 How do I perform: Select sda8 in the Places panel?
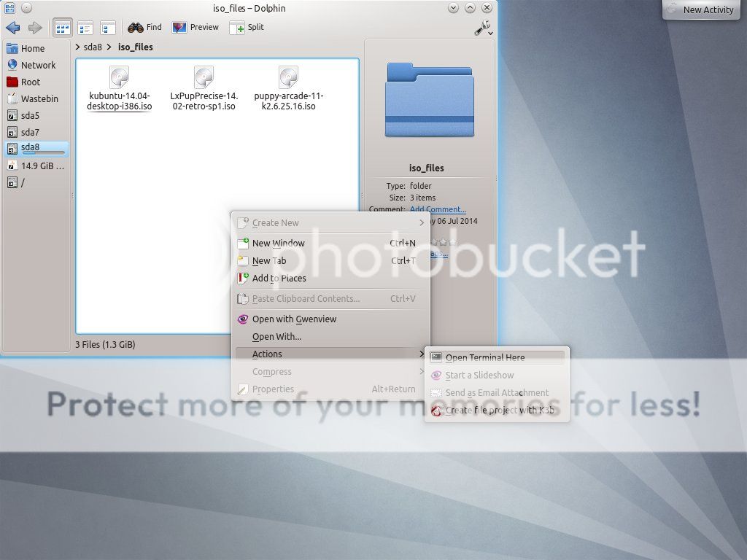point(36,149)
